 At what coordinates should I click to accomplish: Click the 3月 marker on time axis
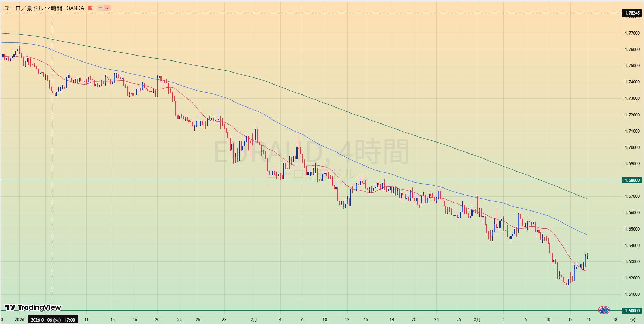(478, 320)
